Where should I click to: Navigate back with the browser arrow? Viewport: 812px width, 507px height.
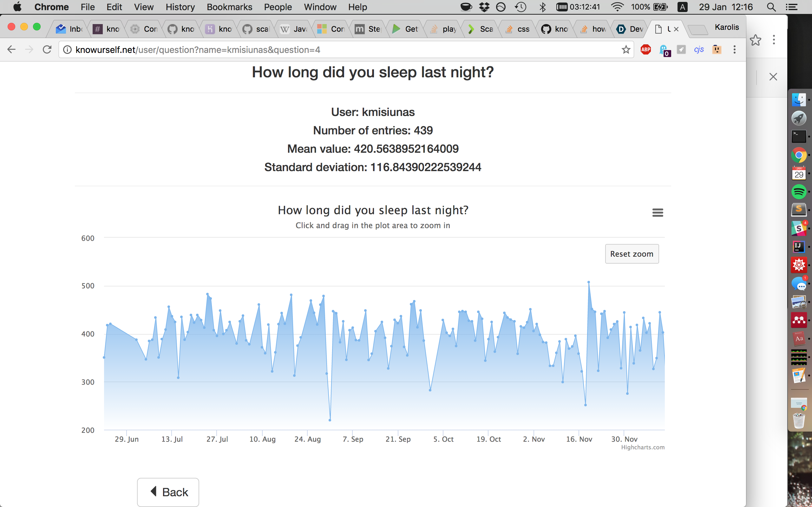click(x=11, y=50)
